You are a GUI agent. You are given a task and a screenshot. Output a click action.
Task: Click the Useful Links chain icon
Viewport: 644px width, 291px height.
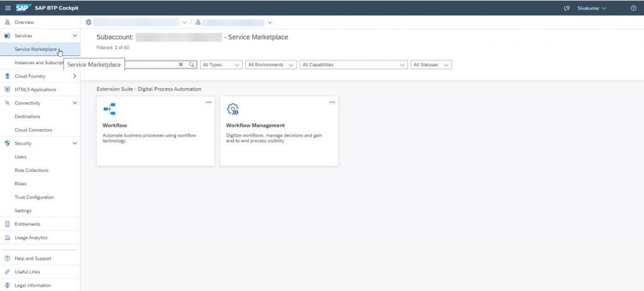tap(7, 272)
